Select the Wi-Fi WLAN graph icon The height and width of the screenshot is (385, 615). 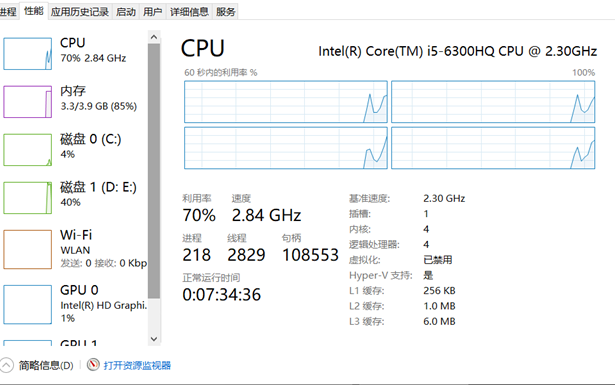point(27,249)
